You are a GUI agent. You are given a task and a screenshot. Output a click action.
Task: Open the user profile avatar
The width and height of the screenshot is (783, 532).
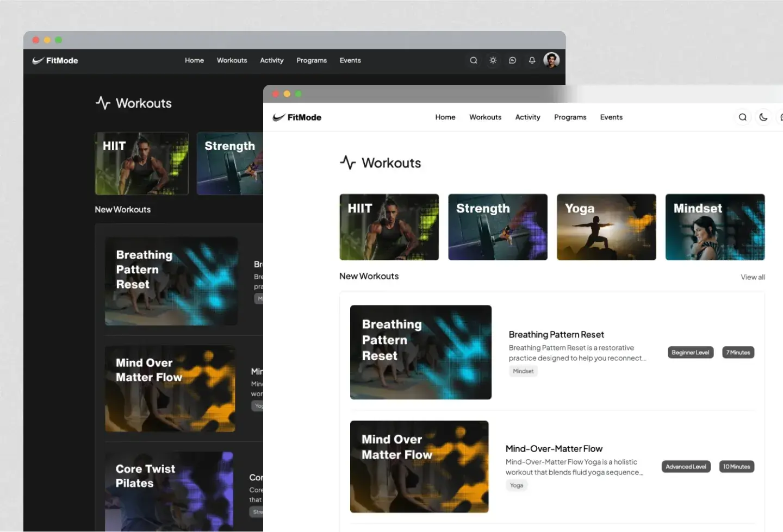pyautogui.click(x=551, y=60)
